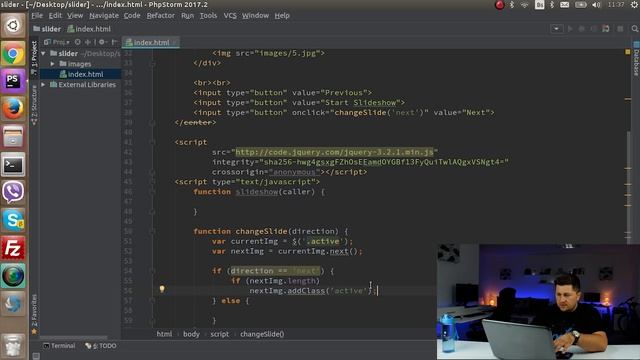This screenshot has height=360, width=640.
Task: Open the Files manager dock icon
Action: (x=13, y=136)
